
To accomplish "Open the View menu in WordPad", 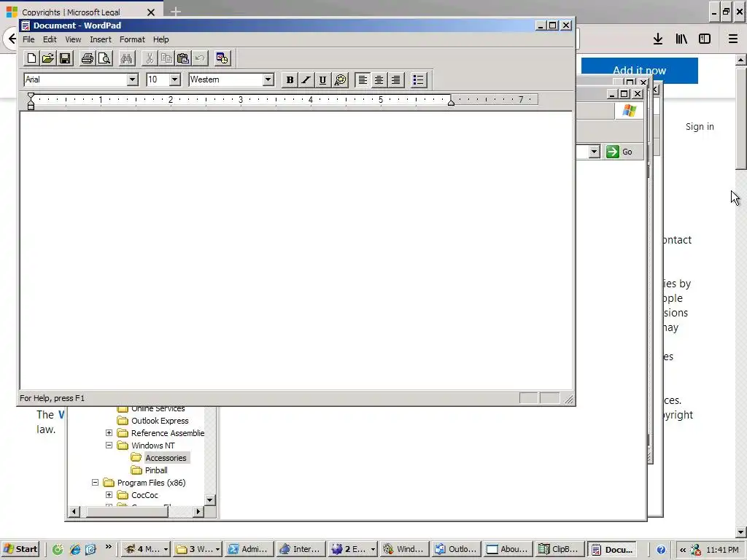I will coord(73,39).
